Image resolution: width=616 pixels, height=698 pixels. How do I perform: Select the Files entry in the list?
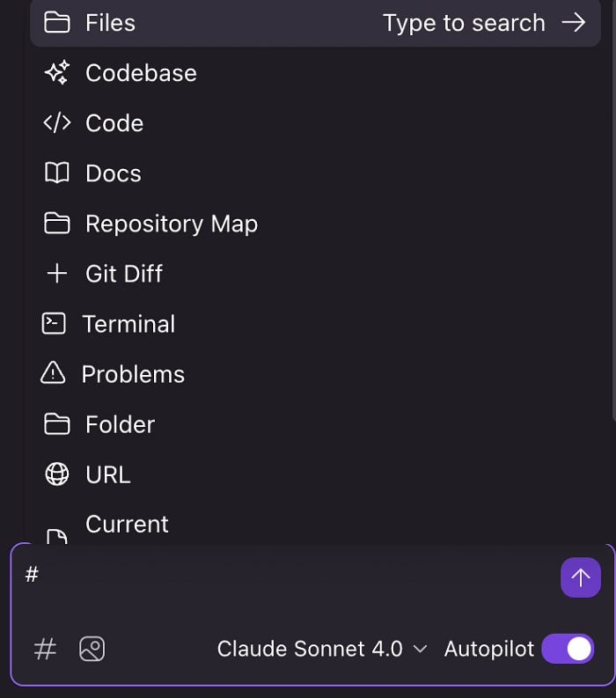[315, 23]
